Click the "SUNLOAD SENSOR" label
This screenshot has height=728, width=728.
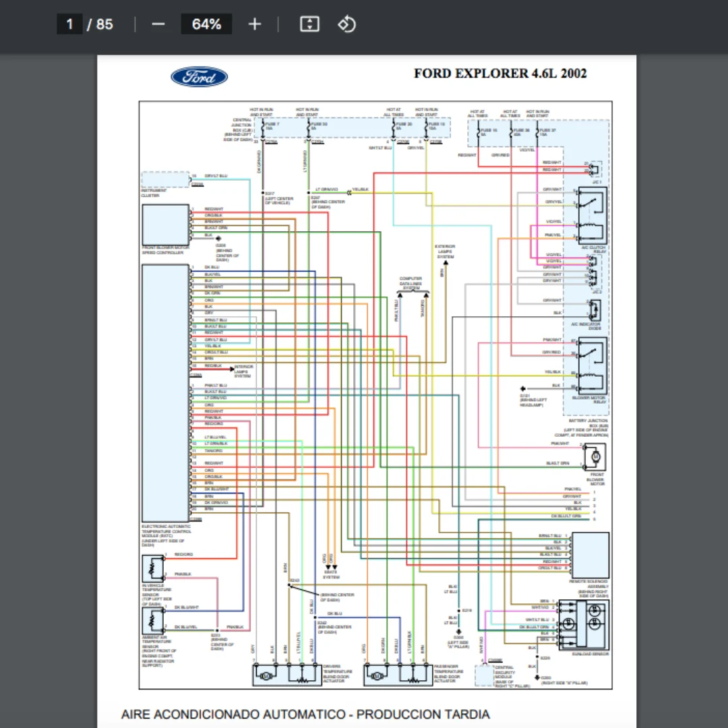coord(590,654)
